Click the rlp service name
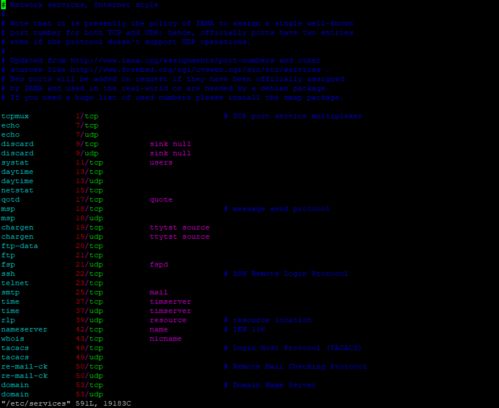Viewport: 499px width, 408px height. point(8,320)
